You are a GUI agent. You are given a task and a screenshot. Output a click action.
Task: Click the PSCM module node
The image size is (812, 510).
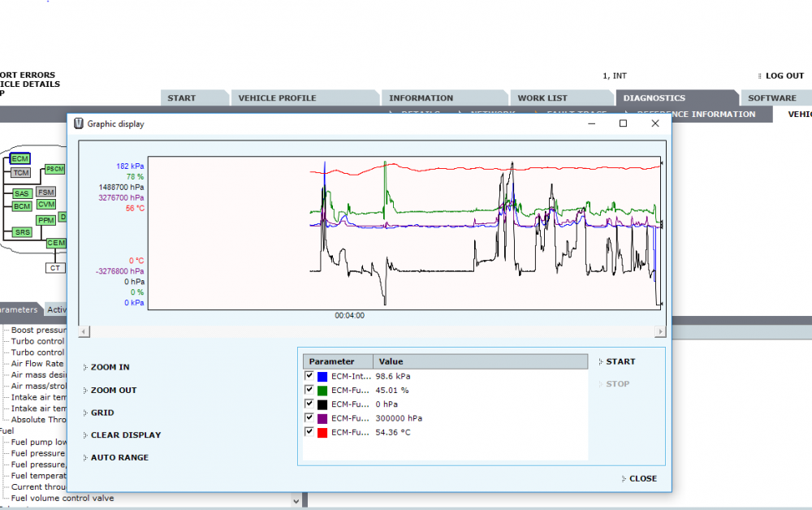pyautogui.click(x=55, y=169)
